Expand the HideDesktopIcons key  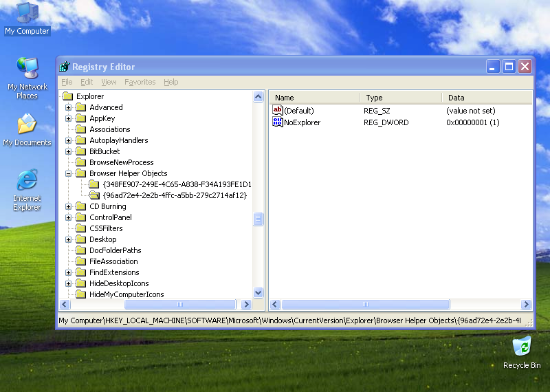click(68, 283)
